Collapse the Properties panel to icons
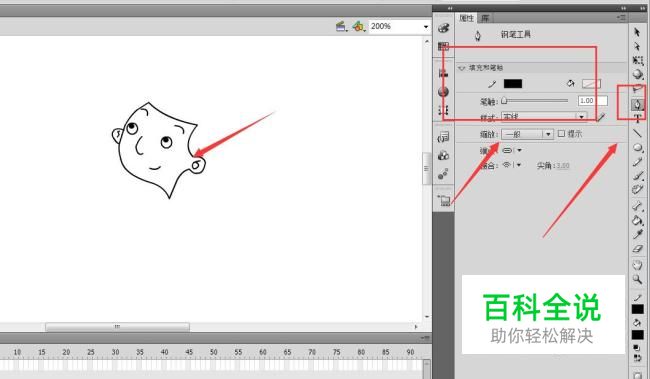 tap(623, 8)
